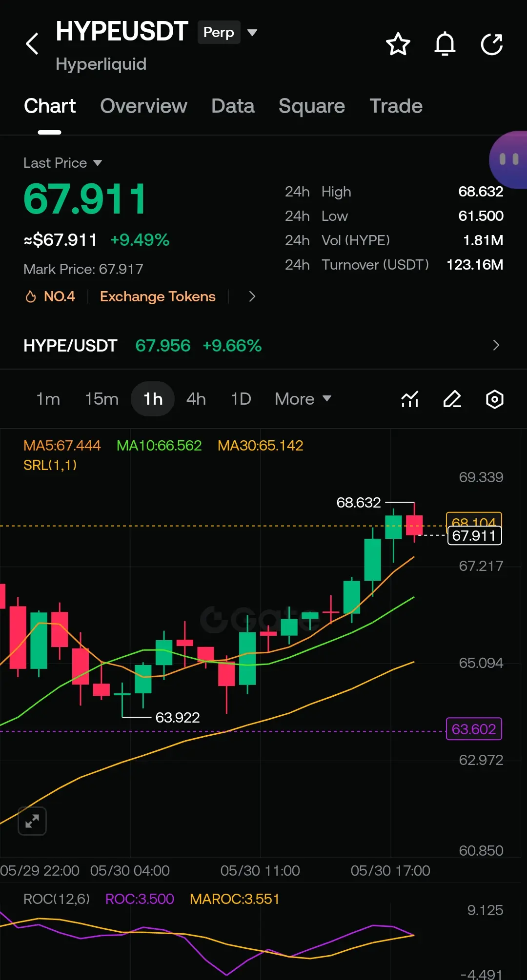Select the 4h timeframe
The image size is (527, 980).
coord(196,399)
